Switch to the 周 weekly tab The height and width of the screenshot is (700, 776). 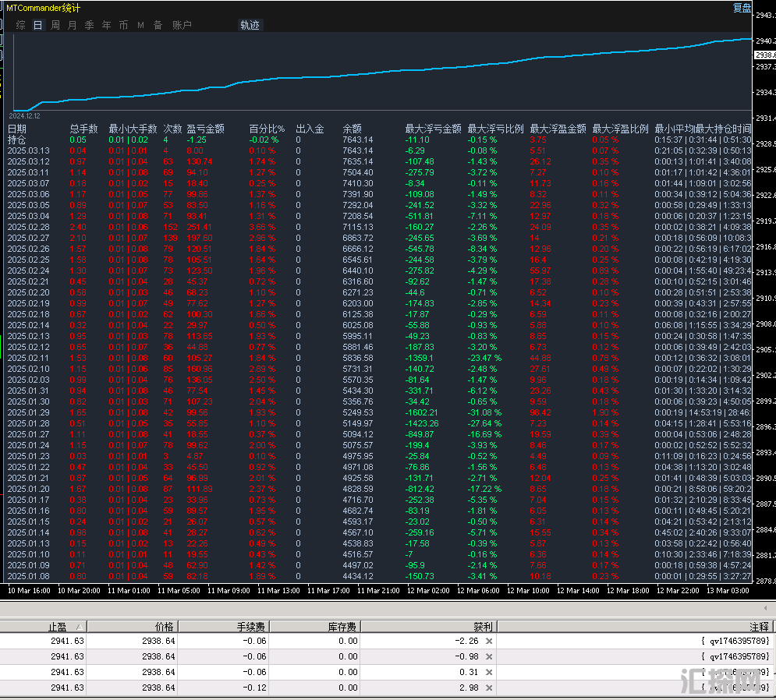click(55, 25)
